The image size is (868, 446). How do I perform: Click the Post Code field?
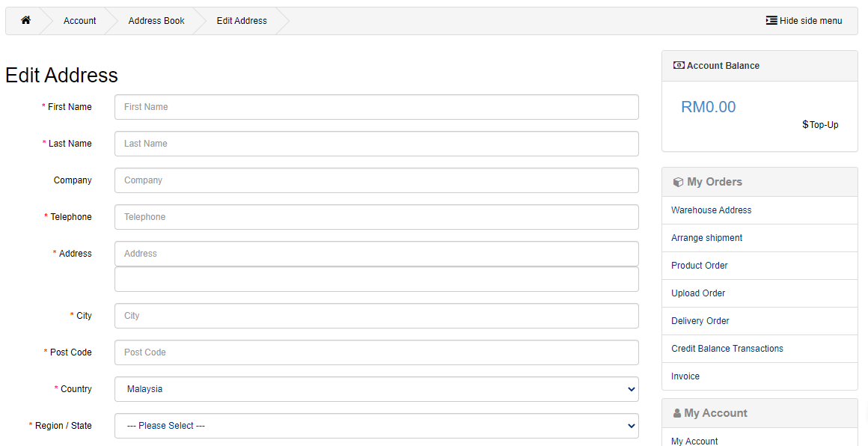376,352
